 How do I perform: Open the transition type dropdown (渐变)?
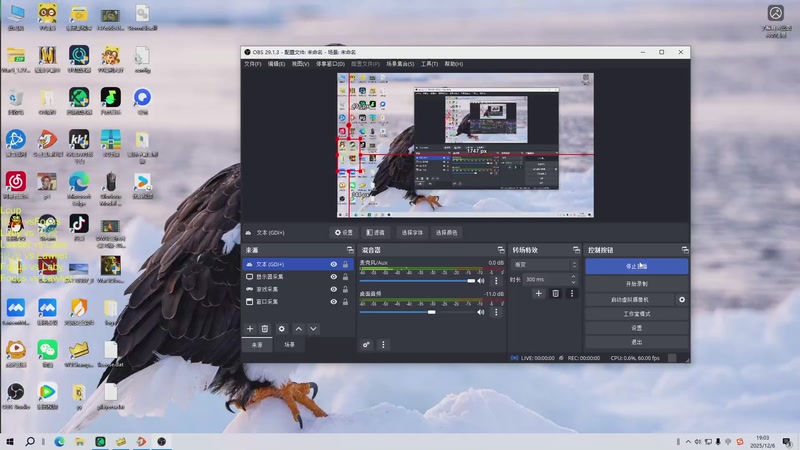tap(544, 265)
